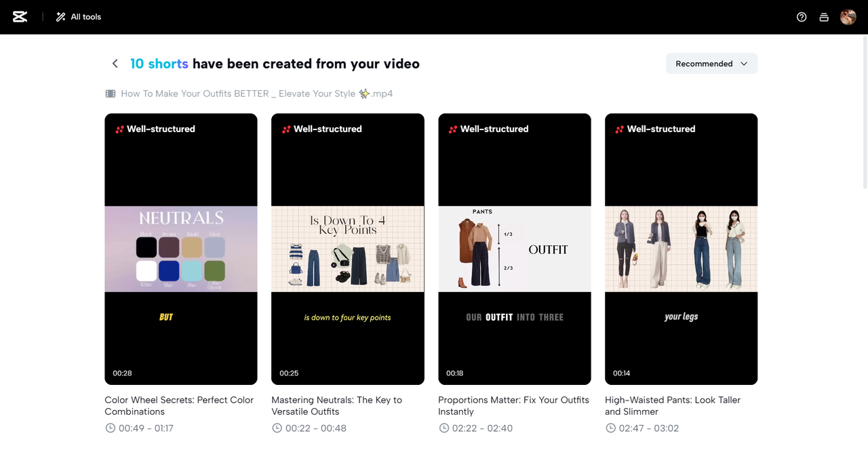Select title 'Proportions Matter: Fix Your Outfits Instantly'
Screen dimensions: 868x450
(x=514, y=405)
